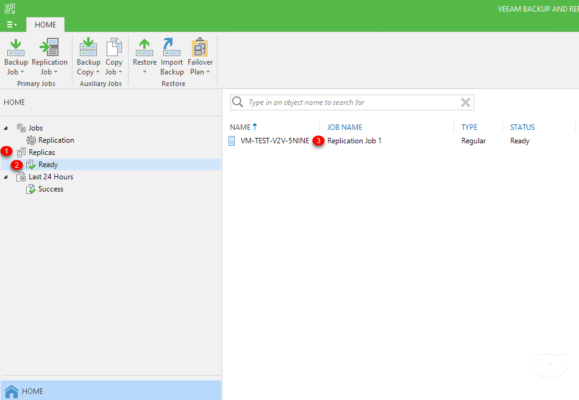This screenshot has height=400, width=579.
Task: Clear the search box with X
Action: 465,102
